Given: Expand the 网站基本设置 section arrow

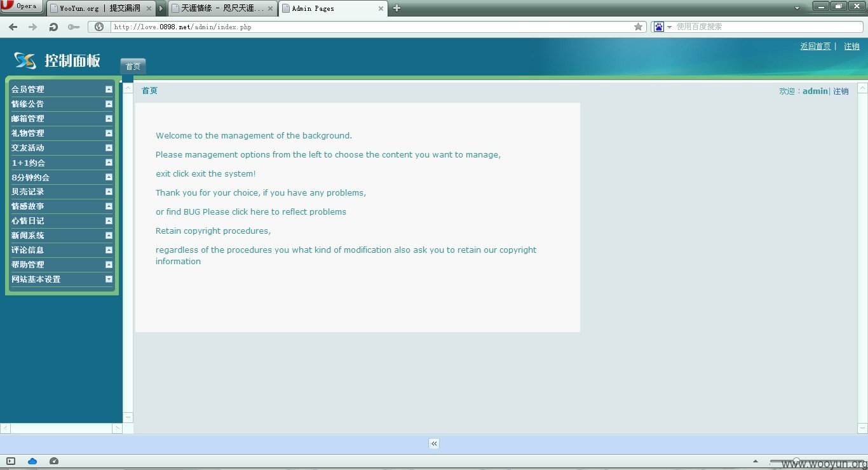Looking at the screenshot, I should (109, 279).
